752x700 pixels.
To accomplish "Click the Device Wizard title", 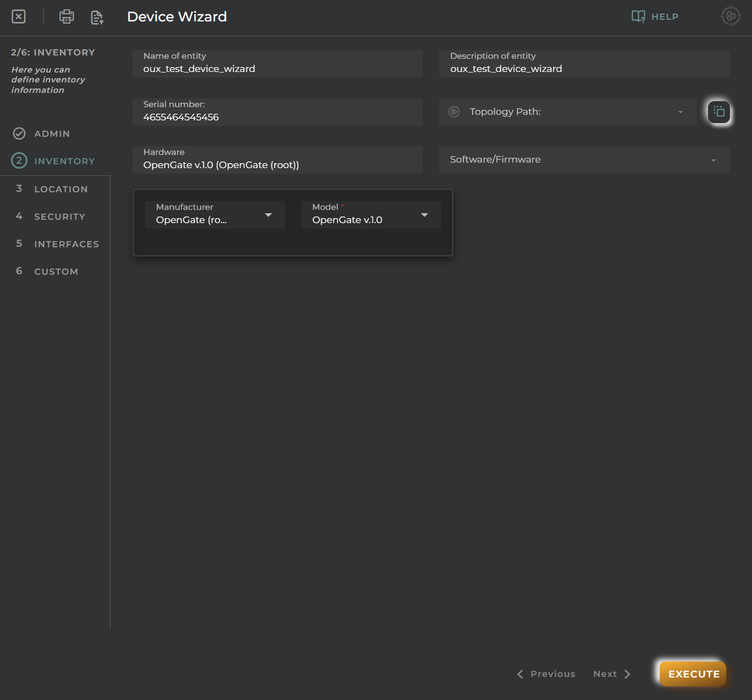I will [x=177, y=17].
